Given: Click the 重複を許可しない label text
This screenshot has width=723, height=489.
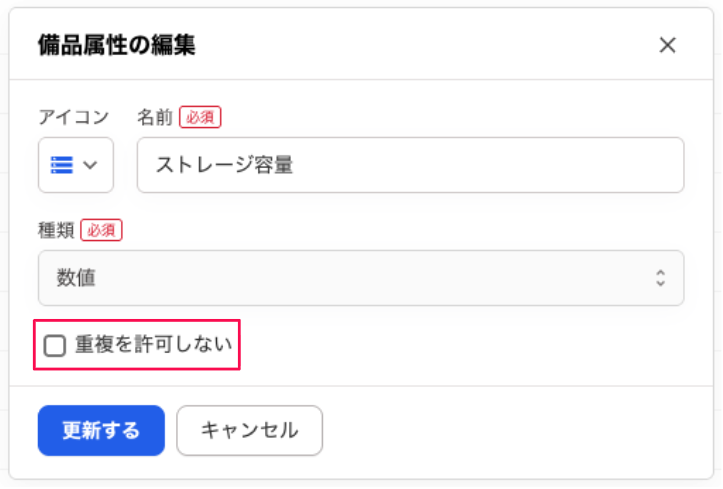Looking at the screenshot, I should [x=153, y=346].
